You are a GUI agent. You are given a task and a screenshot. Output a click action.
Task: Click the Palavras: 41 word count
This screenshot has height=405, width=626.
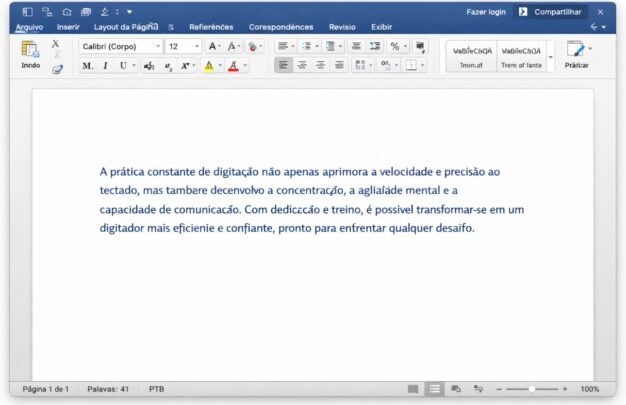(108, 389)
